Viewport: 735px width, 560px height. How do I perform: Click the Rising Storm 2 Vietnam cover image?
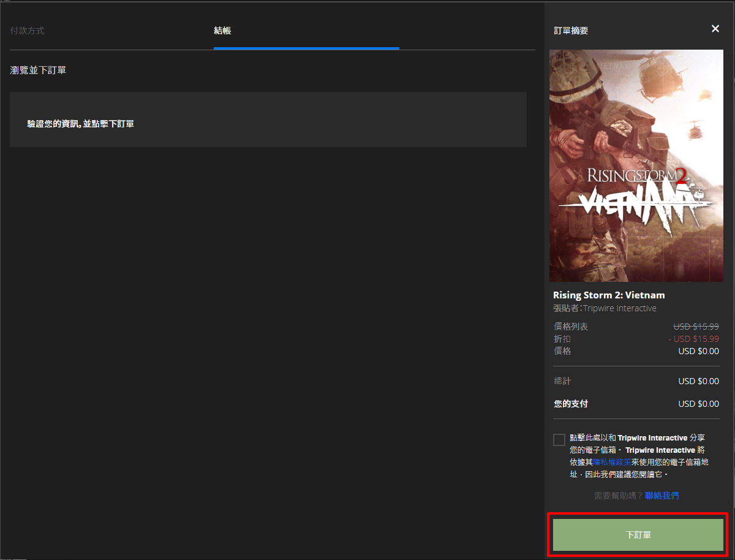tap(636, 166)
